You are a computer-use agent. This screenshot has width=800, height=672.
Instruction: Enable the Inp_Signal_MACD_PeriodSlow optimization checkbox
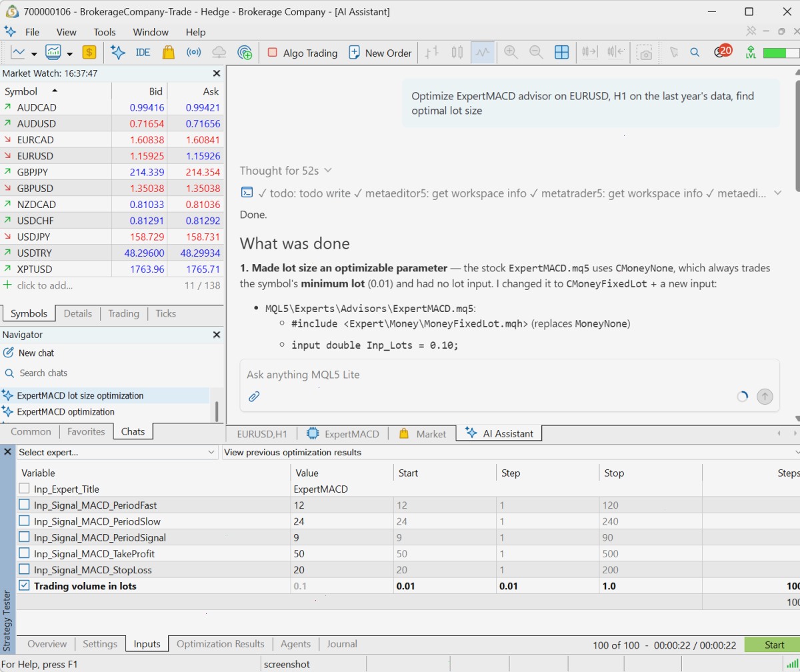[24, 521]
